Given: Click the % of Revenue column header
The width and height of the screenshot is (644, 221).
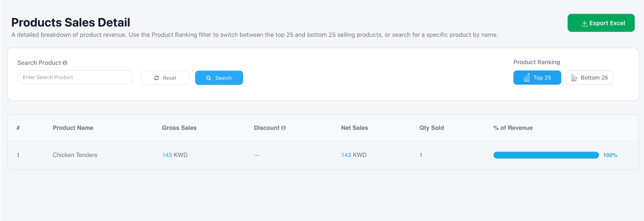Looking at the screenshot, I should 513,128.
